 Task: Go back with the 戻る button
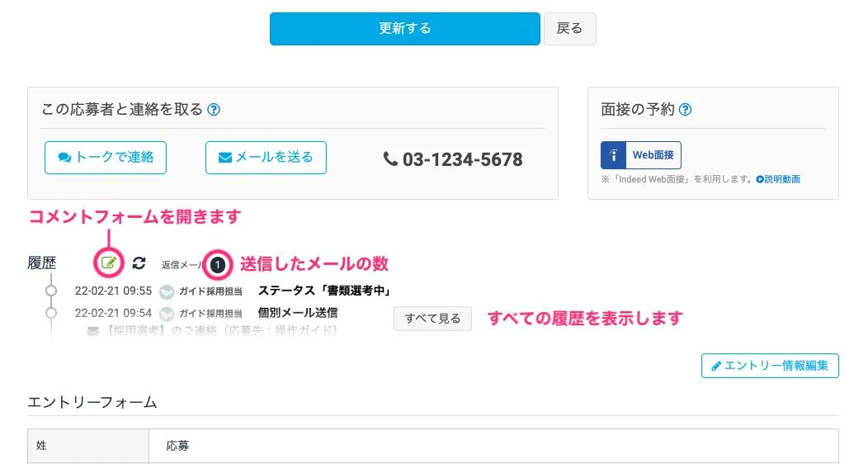[x=569, y=29]
